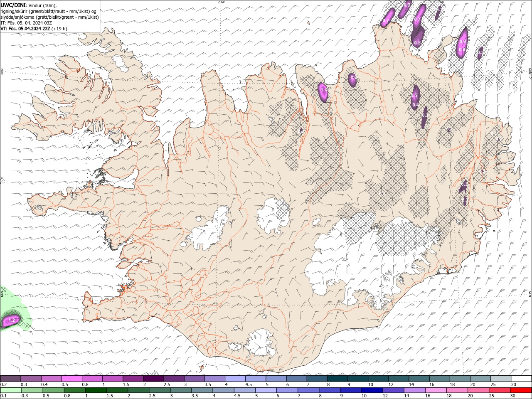Image resolution: width=532 pixels, height=399 pixels.
Task: Select the 'slydda/snjókoma' description line
Action: click(x=49, y=17)
